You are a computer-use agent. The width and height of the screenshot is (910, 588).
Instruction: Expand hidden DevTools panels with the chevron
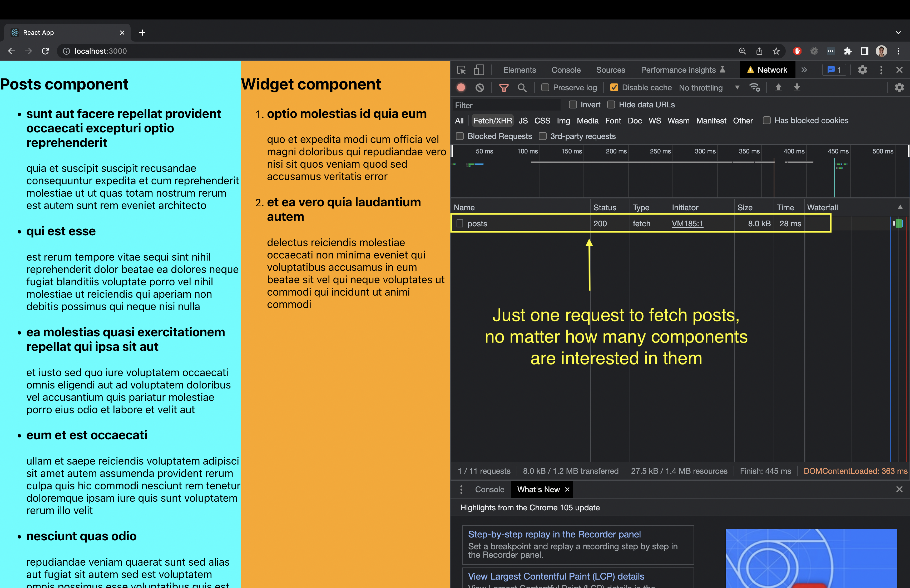804,70
